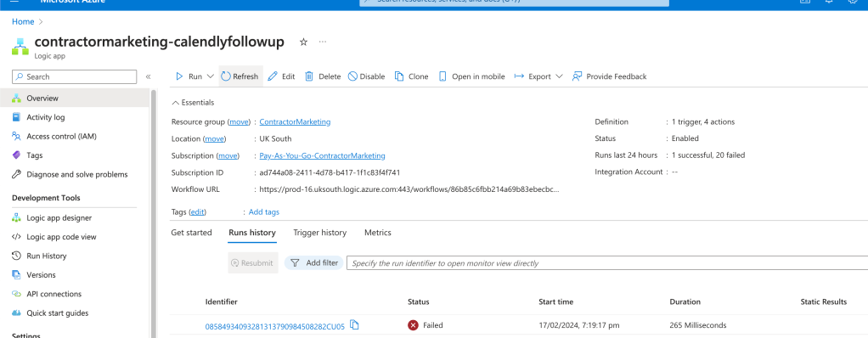
Task: Favorite this logic app with the star icon
Action: coord(303,42)
